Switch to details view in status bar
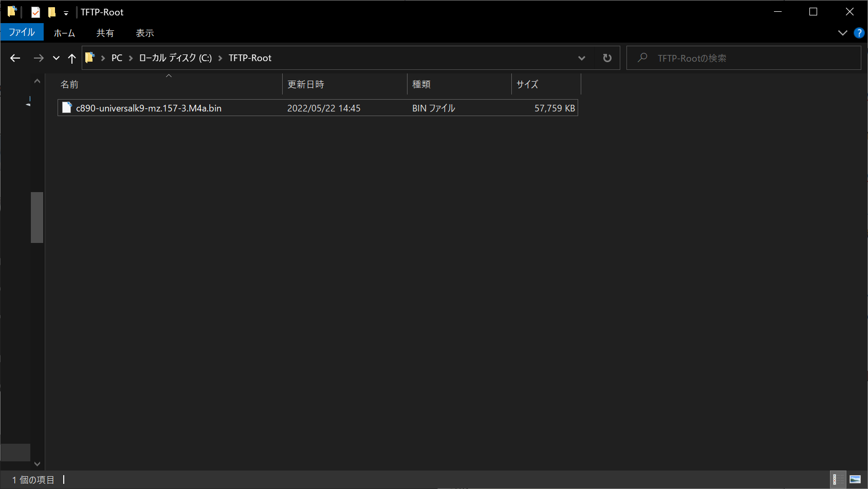The image size is (868, 489). point(838,480)
